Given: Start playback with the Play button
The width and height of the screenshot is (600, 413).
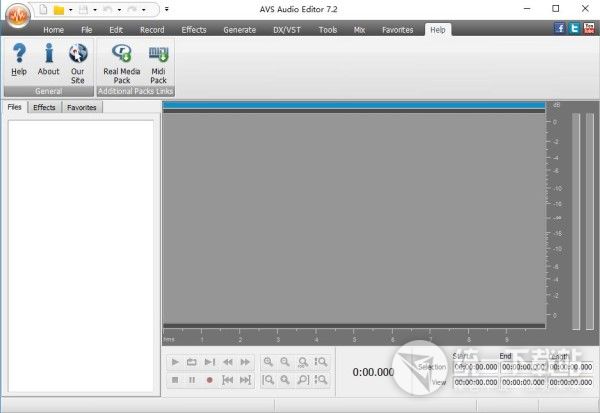Looking at the screenshot, I should [x=175, y=362].
